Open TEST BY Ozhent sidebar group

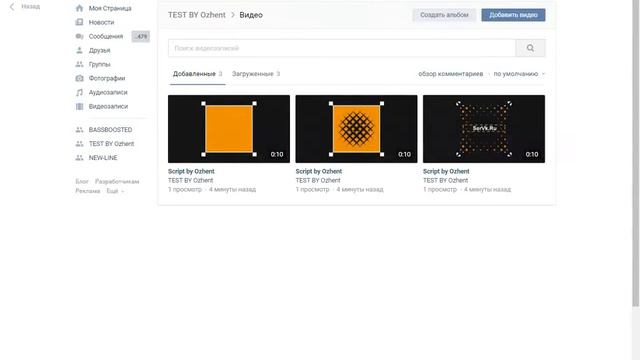(111, 144)
